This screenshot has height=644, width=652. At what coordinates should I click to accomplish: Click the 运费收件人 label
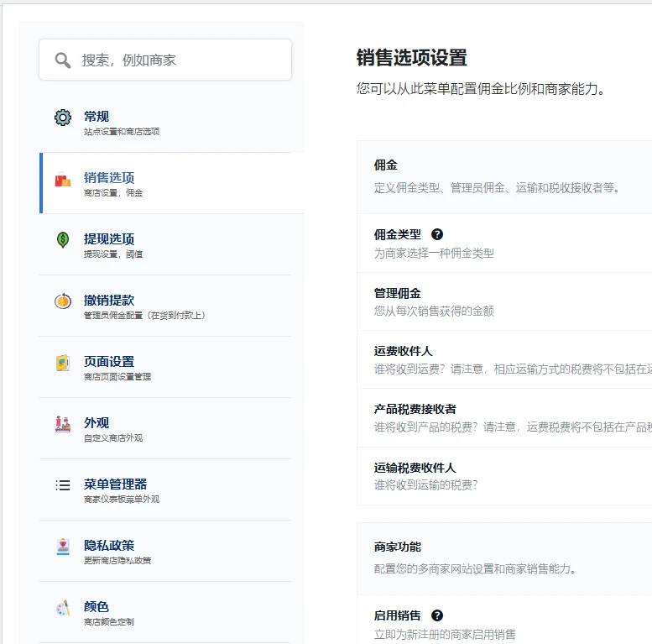(404, 351)
